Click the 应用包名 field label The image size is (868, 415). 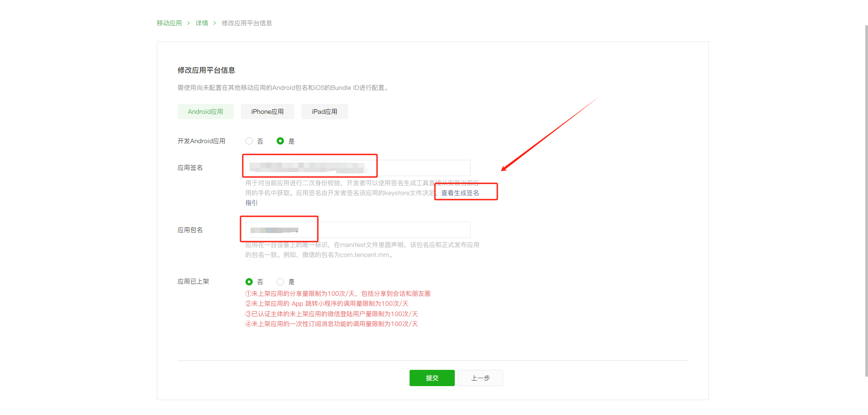point(190,230)
